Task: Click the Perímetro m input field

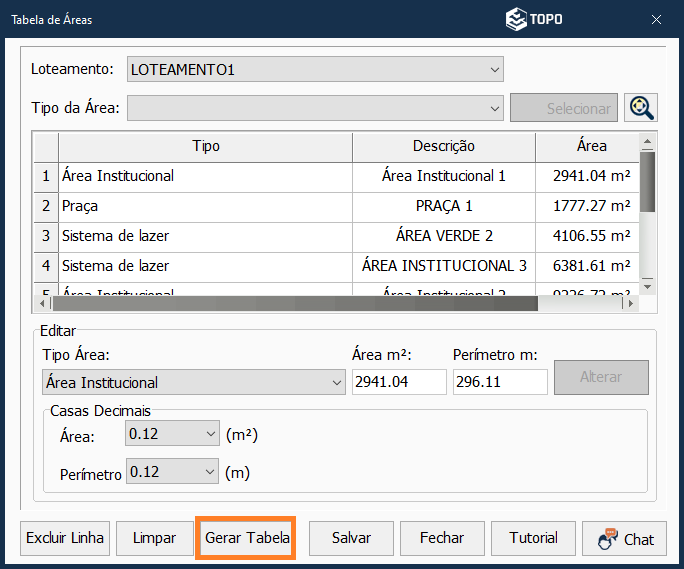Action: tap(499, 382)
